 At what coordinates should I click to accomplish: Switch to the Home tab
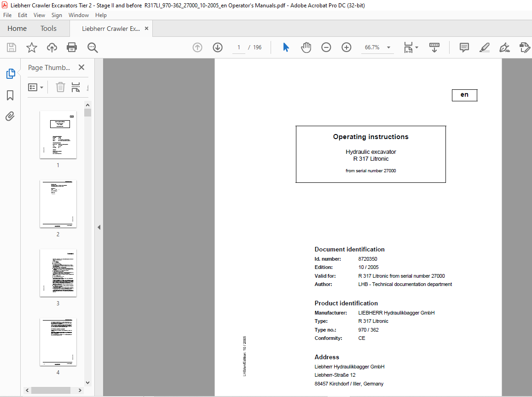click(x=17, y=29)
